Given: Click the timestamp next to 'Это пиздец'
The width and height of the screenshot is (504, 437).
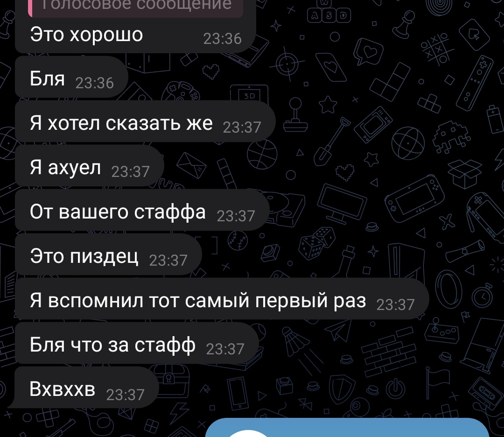Looking at the screenshot, I should (168, 261).
